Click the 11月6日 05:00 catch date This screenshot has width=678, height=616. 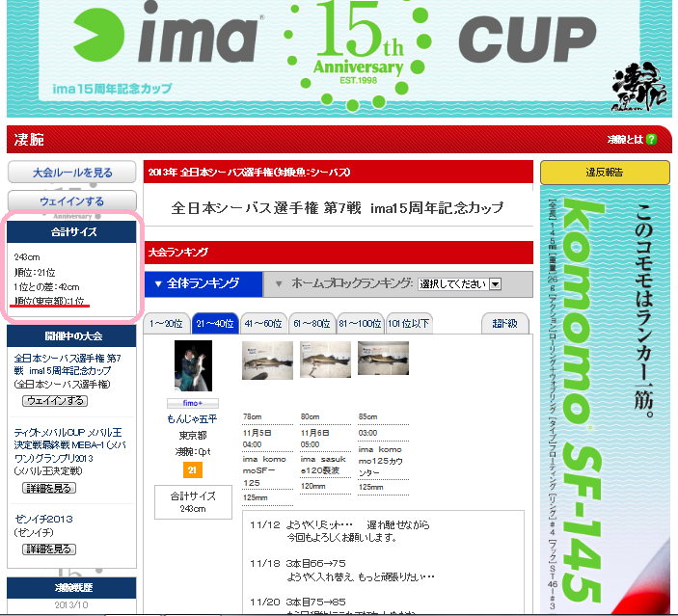coord(315,439)
